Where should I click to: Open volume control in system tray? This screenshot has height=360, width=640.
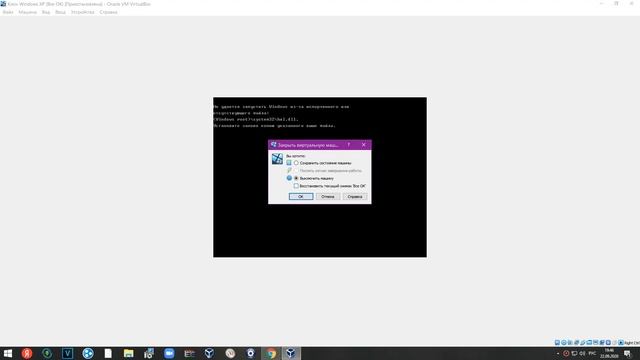pyautogui.click(x=582, y=353)
